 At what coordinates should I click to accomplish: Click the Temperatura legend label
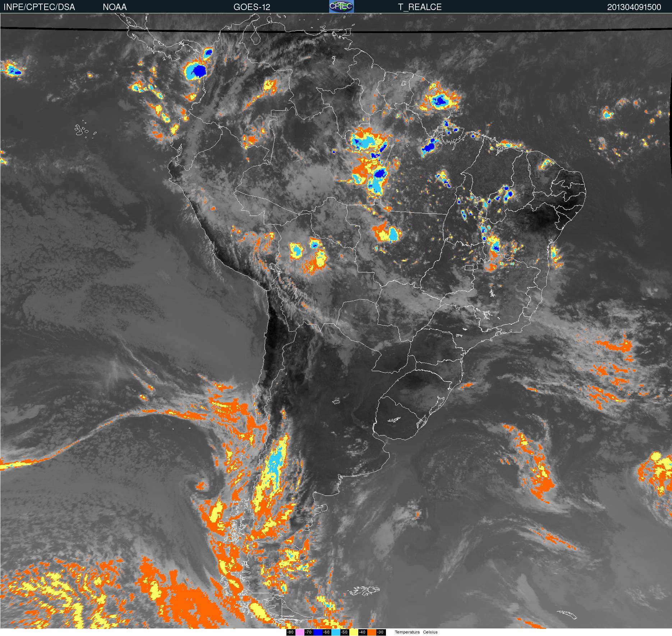(407, 632)
